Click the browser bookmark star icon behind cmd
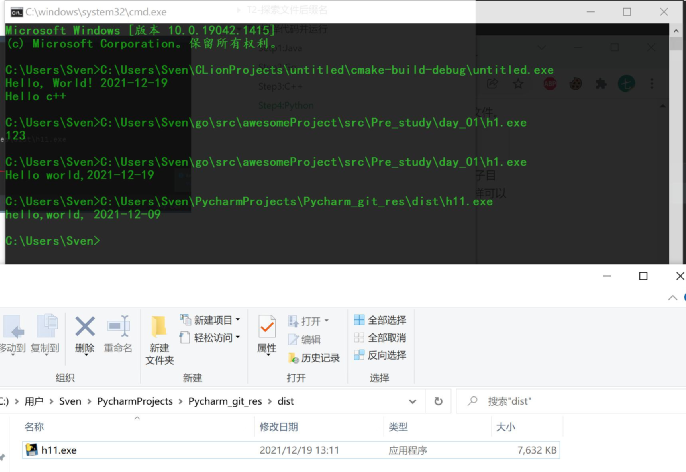The height and width of the screenshot is (472, 686). [x=518, y=84]
